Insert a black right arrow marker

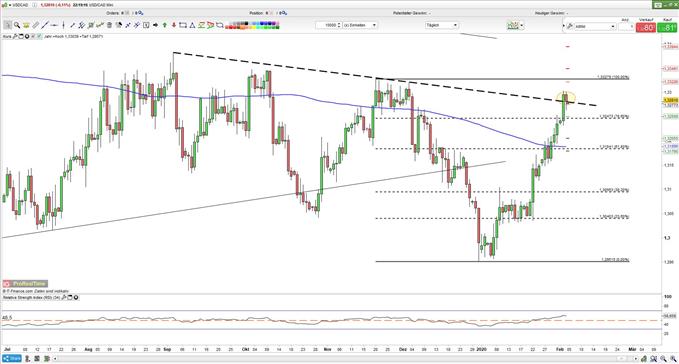point(155,25)
